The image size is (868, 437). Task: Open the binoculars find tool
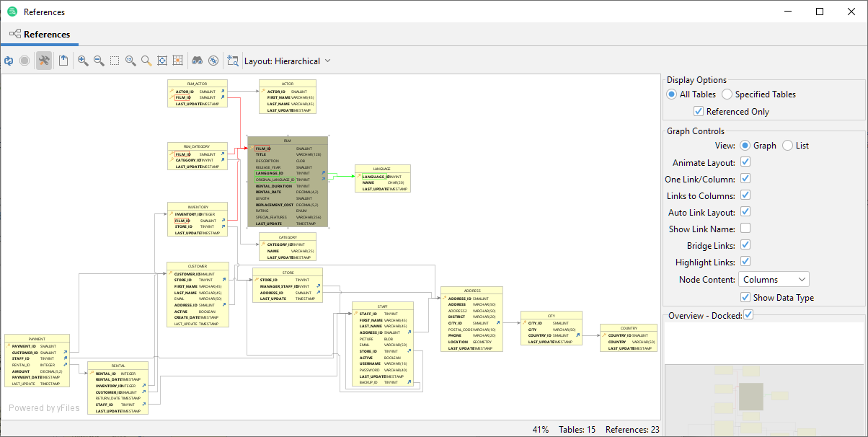point(197,61)
